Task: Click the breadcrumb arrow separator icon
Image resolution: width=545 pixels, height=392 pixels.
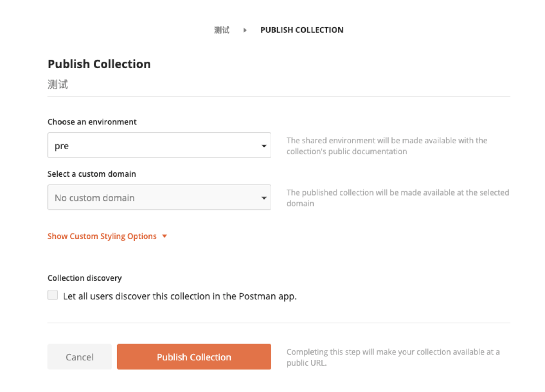Action: tap(245, 30)
